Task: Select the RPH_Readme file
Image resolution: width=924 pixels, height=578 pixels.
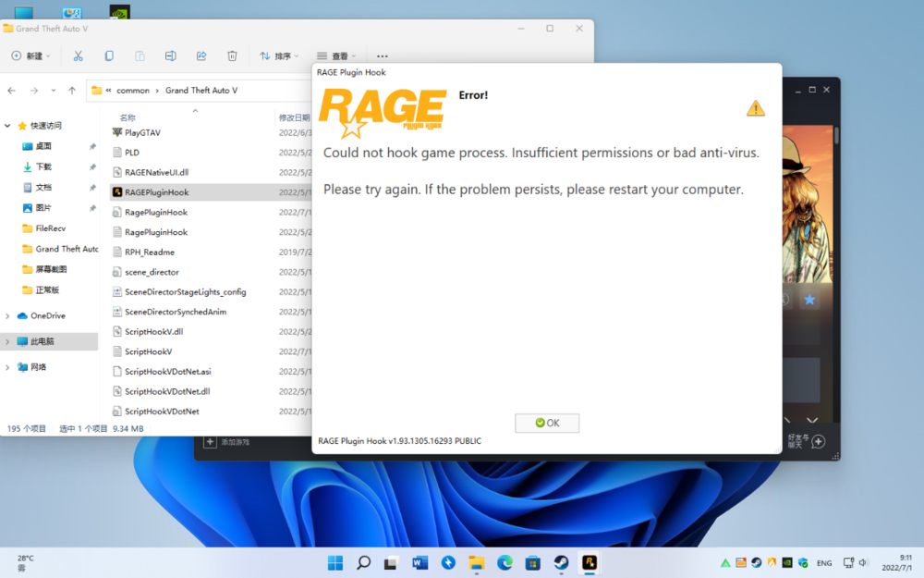Action: point(150,252)
